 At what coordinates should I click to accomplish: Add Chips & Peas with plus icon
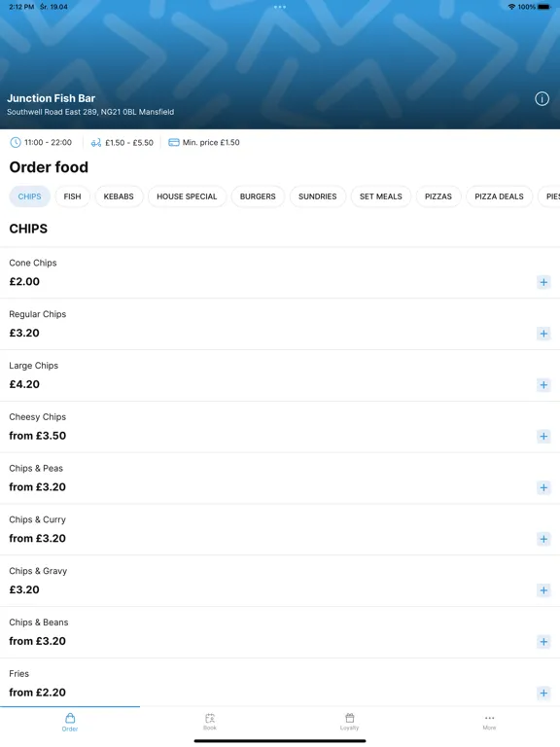pyautogui.click(x=543, y=488)
